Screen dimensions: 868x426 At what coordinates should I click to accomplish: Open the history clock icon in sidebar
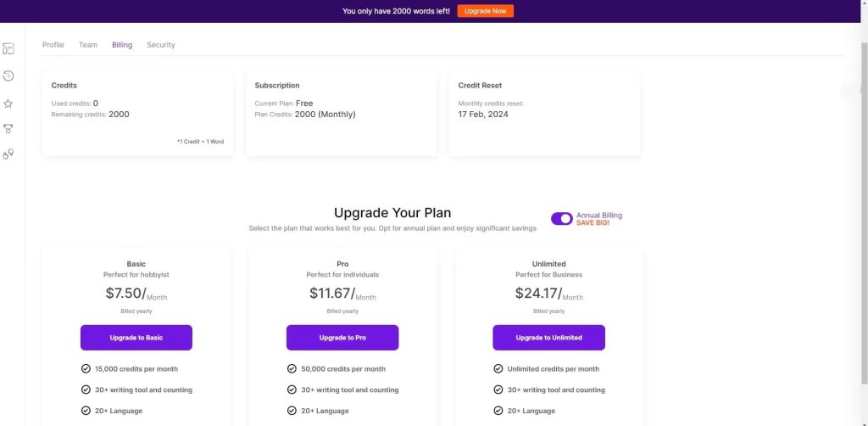tap(8, 76)
